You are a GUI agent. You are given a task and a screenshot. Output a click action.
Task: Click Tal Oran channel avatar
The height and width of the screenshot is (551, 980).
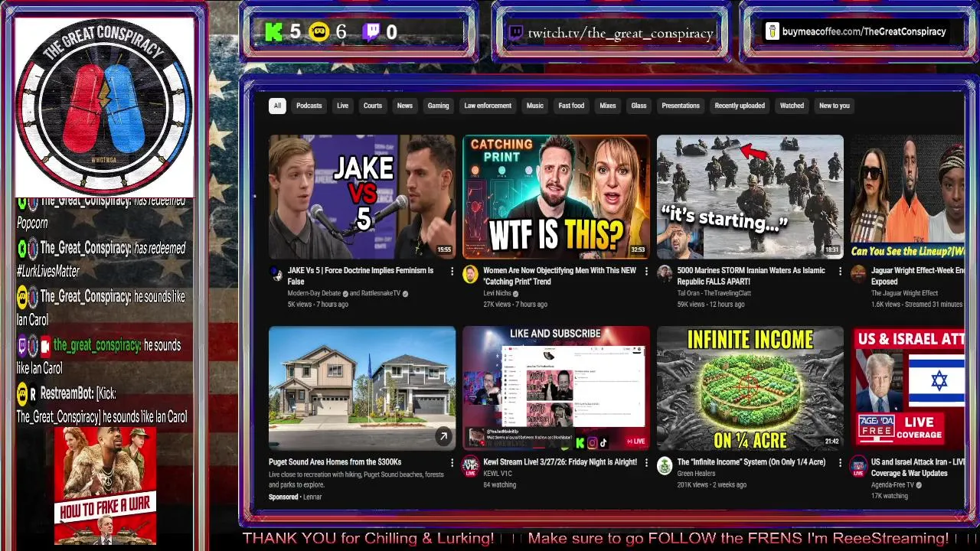665,274
